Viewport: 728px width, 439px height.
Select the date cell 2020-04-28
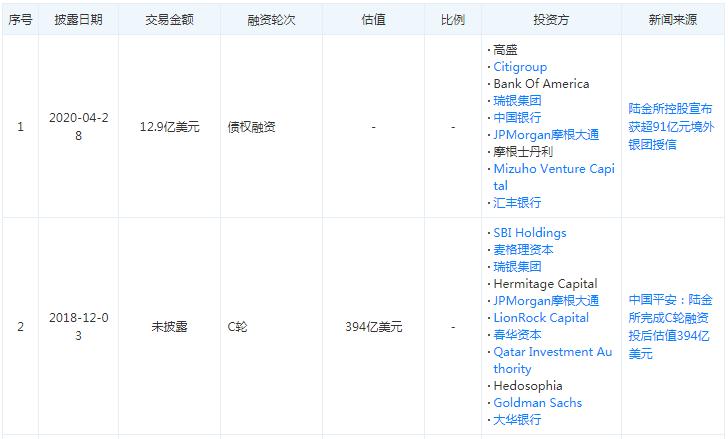click(x=78, y=126)
